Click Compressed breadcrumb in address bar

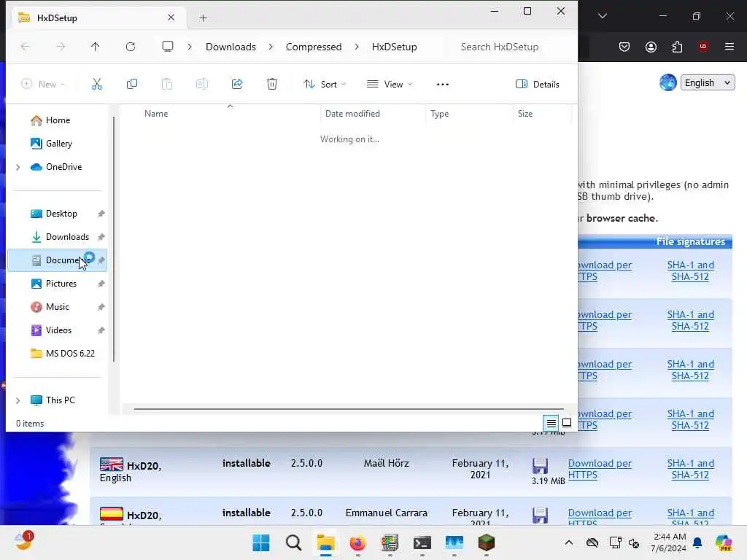coord(314,47)
